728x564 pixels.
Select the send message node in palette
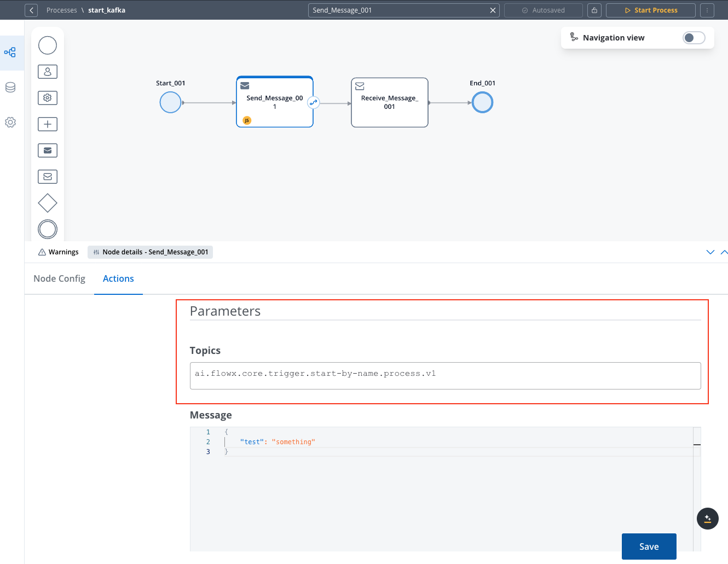[x=48, y=150]
